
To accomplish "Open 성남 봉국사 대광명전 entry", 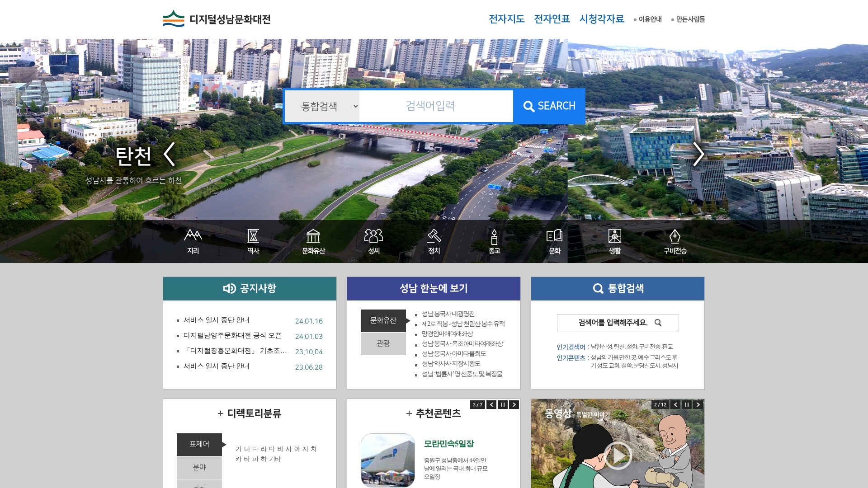I will (448, 314).
